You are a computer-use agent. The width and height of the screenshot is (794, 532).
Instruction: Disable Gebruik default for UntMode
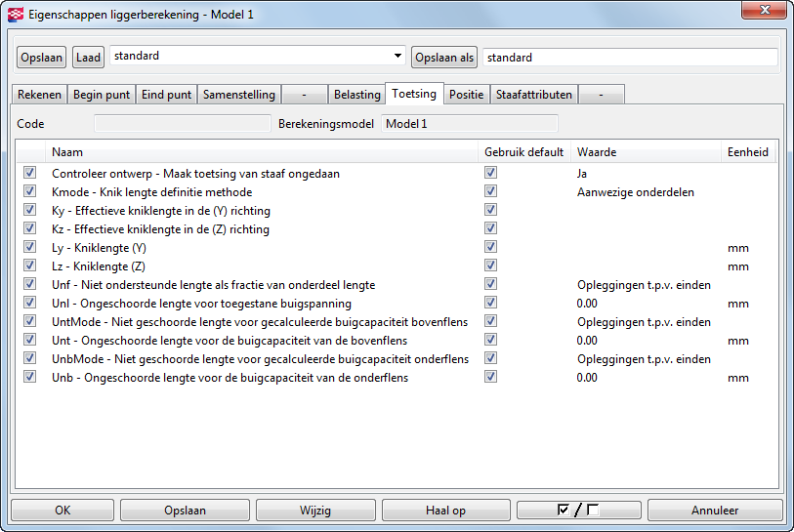(x=490, y=321)
